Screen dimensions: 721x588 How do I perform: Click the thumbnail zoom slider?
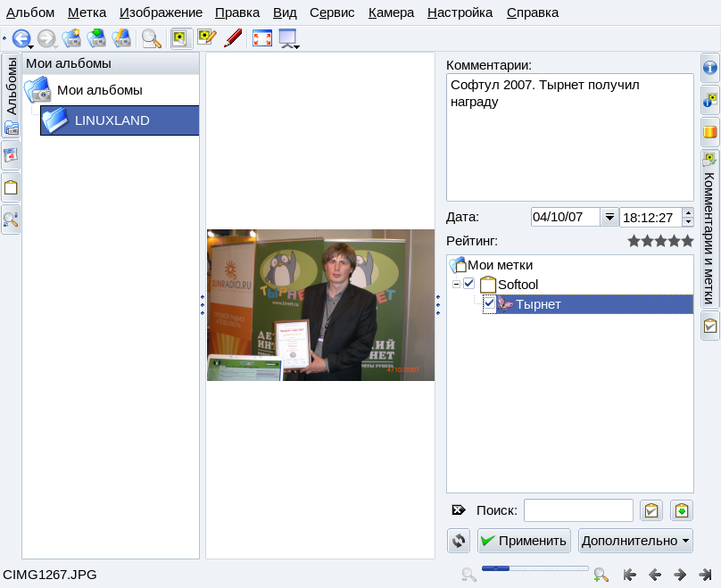pyautogui.click(x=535, y=568)
